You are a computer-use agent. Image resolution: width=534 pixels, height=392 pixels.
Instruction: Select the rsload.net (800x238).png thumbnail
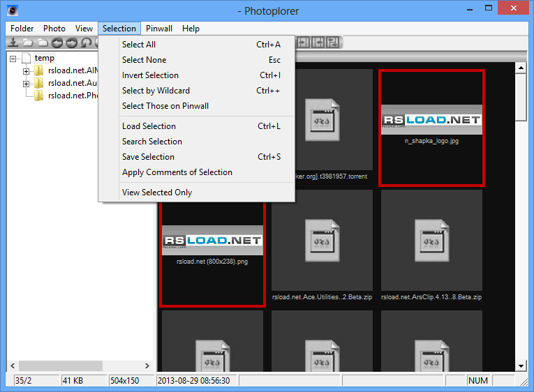(212, 253)
